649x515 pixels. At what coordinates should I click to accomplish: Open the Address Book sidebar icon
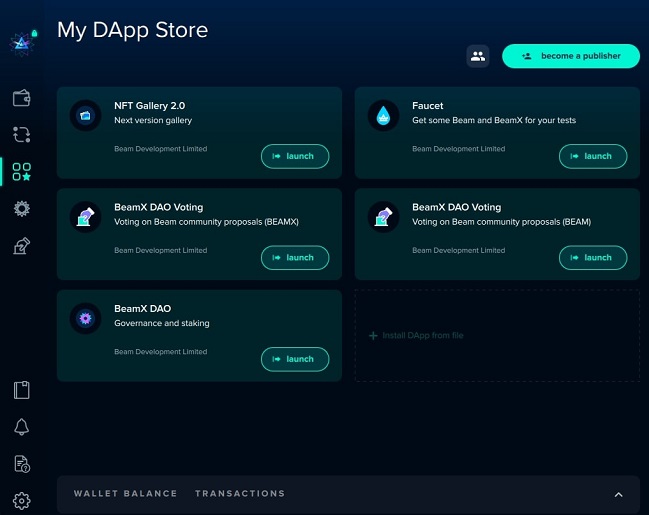point(22,390)
